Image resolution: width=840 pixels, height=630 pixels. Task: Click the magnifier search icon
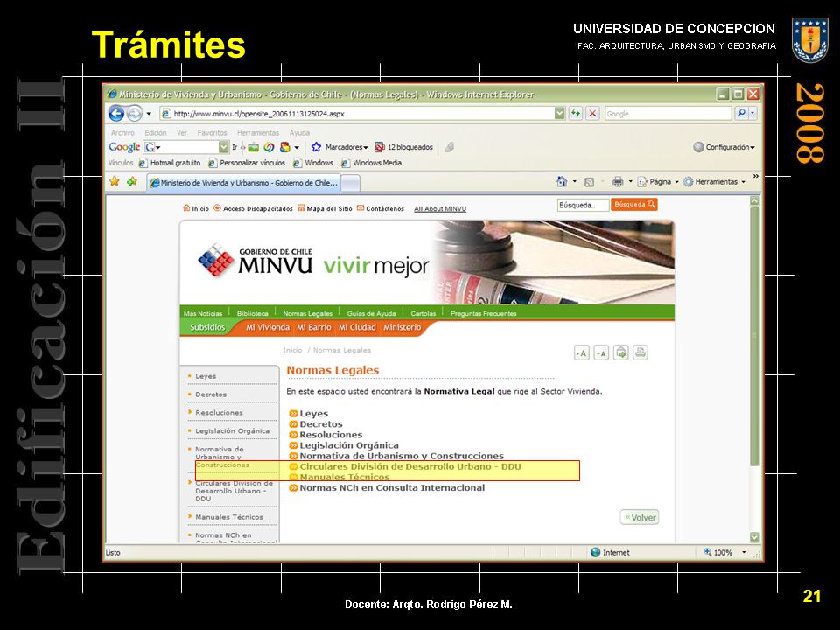[x=741, y=113]
